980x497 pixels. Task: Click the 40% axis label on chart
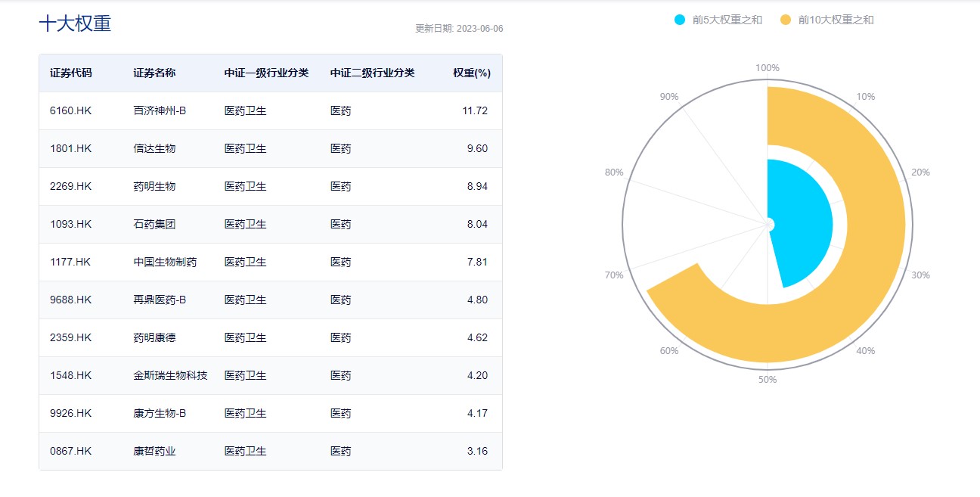pos(866,351)
